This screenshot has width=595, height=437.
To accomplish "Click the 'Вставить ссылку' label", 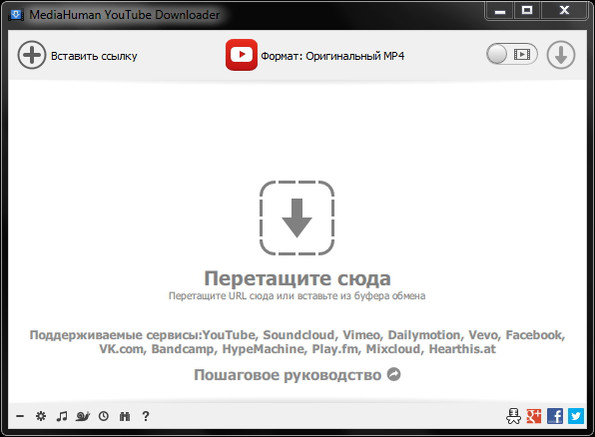I will [94, 56].
